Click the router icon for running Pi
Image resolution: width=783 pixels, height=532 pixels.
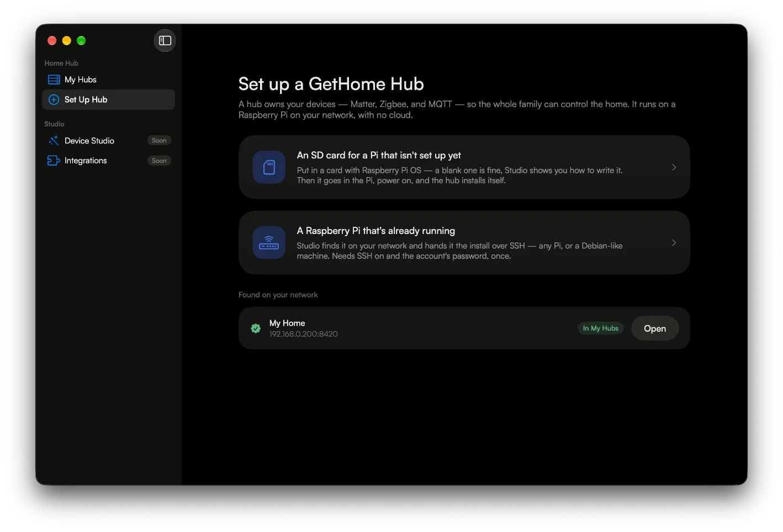269,243
